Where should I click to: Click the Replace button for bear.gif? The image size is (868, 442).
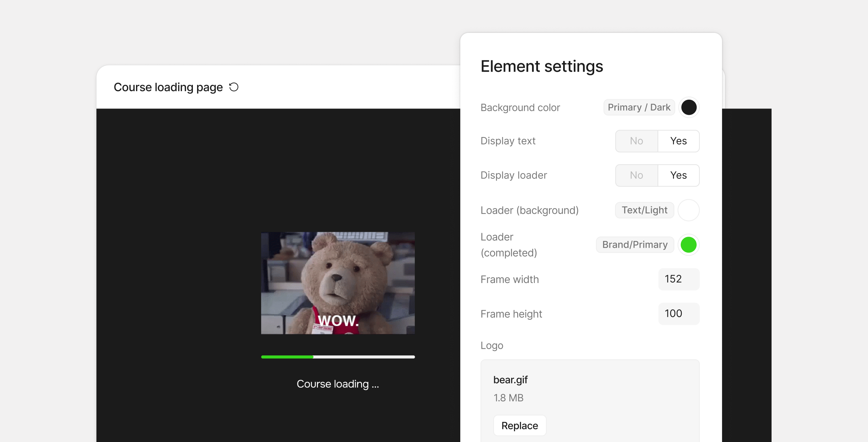pos(520,425)
